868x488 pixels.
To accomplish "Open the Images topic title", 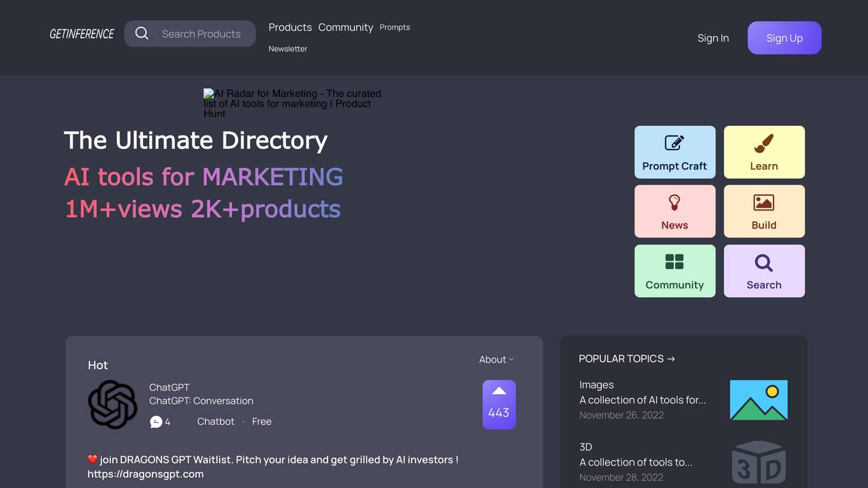I will 597,385.
